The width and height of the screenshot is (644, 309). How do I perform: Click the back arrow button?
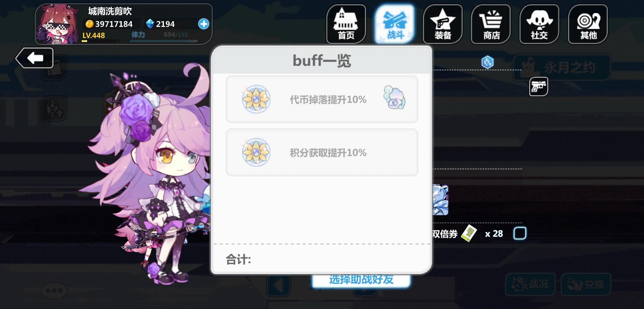click(x=34, y=58)
